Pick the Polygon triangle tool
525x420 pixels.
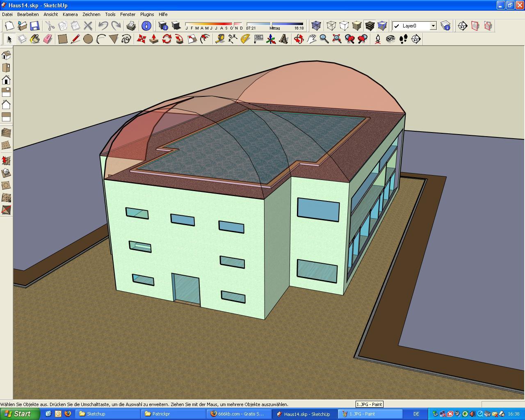(114, 39)
